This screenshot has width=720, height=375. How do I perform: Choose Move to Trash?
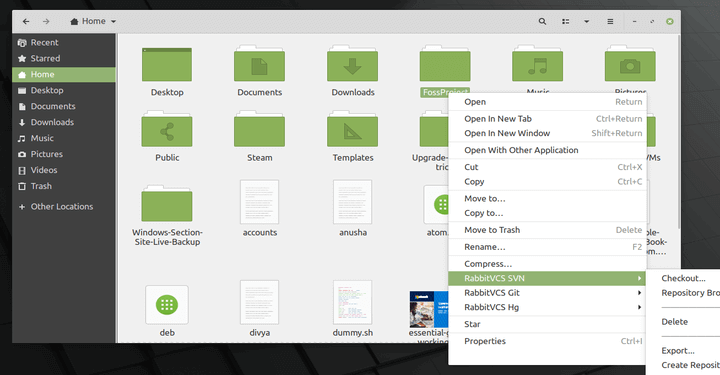point(547,230)
